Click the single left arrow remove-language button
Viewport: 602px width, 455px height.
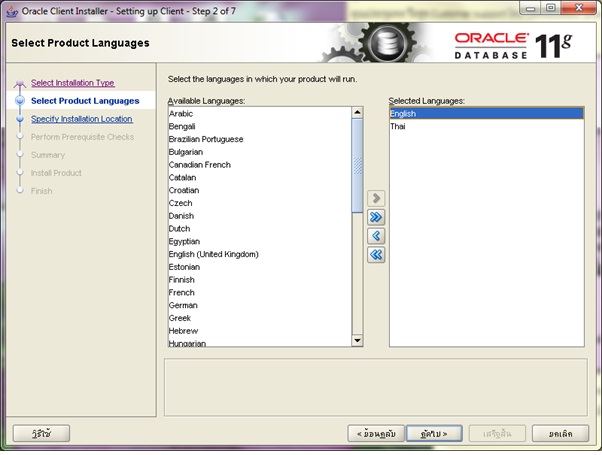pos(376,236)
